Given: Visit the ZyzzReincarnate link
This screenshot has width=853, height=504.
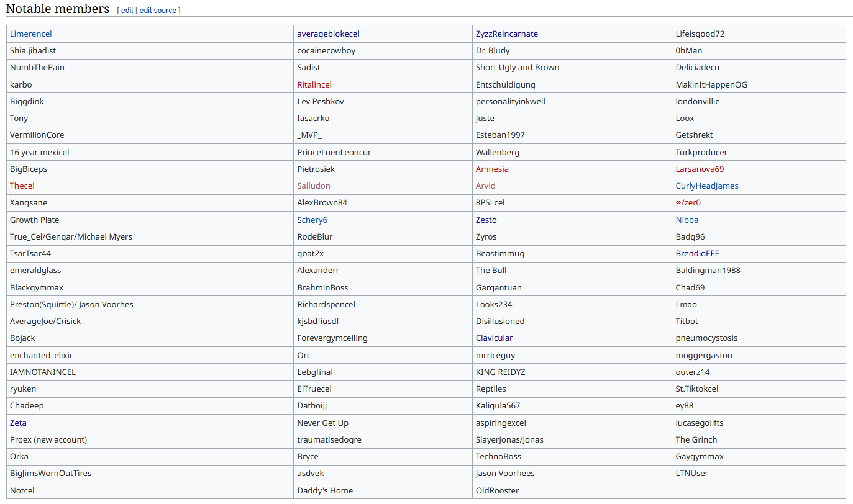Looking at the screenshot, I should 507,34.
